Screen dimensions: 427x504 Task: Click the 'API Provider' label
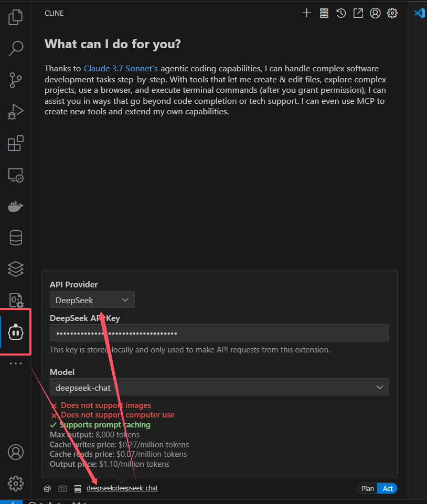point(73,284)
